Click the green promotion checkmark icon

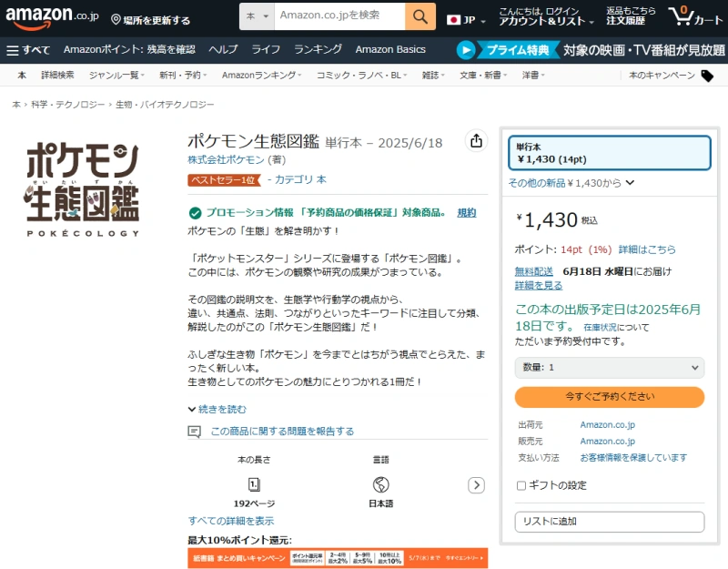point(195,213)
